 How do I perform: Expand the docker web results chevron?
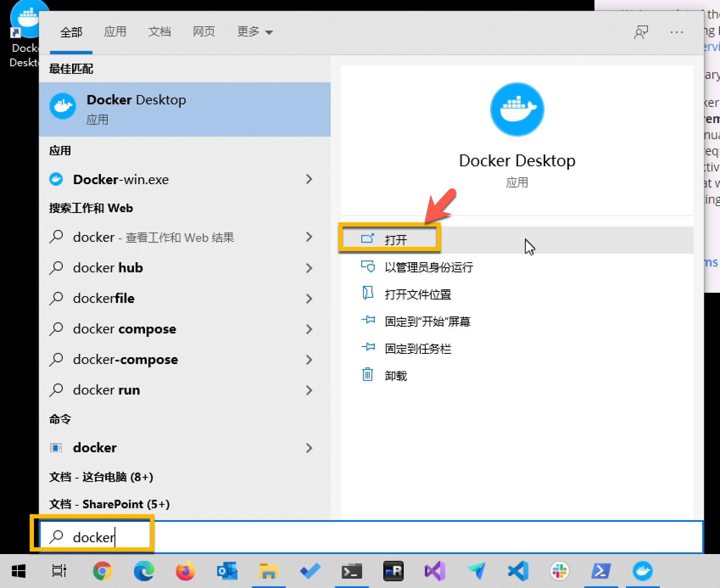coord(309,237)
